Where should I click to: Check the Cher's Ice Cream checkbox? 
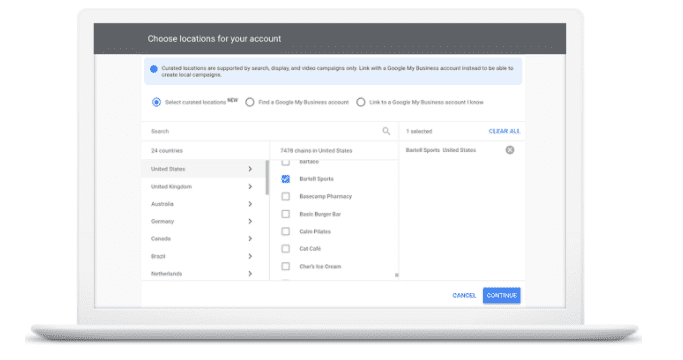[x=286, y=266]
